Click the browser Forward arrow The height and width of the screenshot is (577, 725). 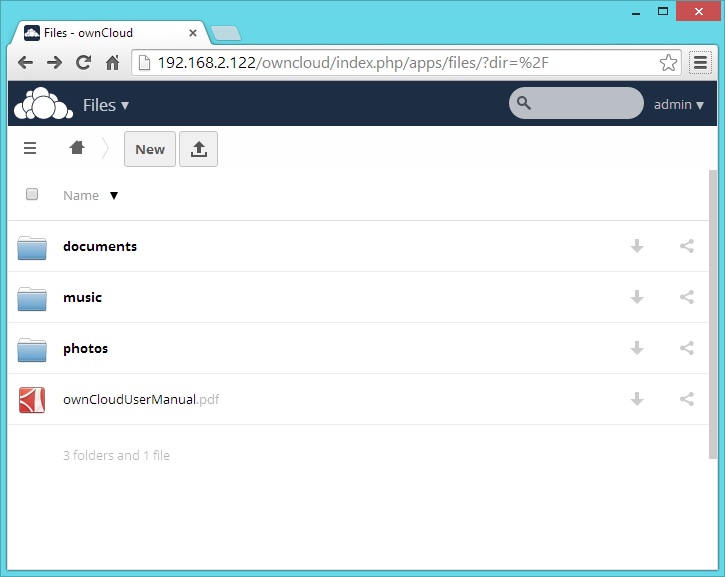(55, 62)
